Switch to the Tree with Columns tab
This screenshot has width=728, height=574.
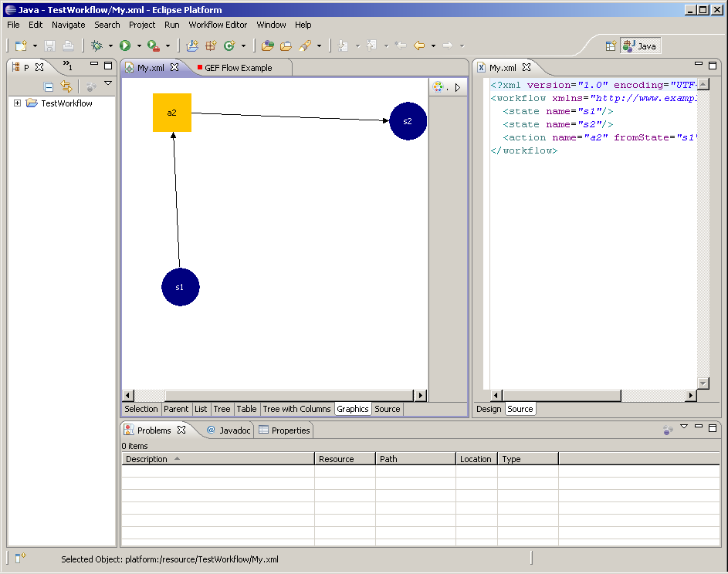click(296, 409)
